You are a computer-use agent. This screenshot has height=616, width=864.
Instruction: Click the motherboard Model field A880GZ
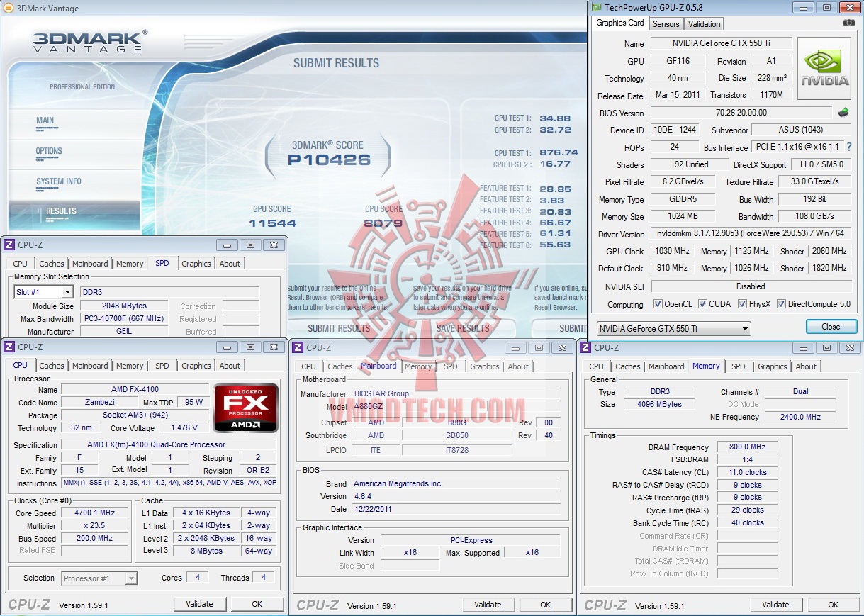point(456,407)
